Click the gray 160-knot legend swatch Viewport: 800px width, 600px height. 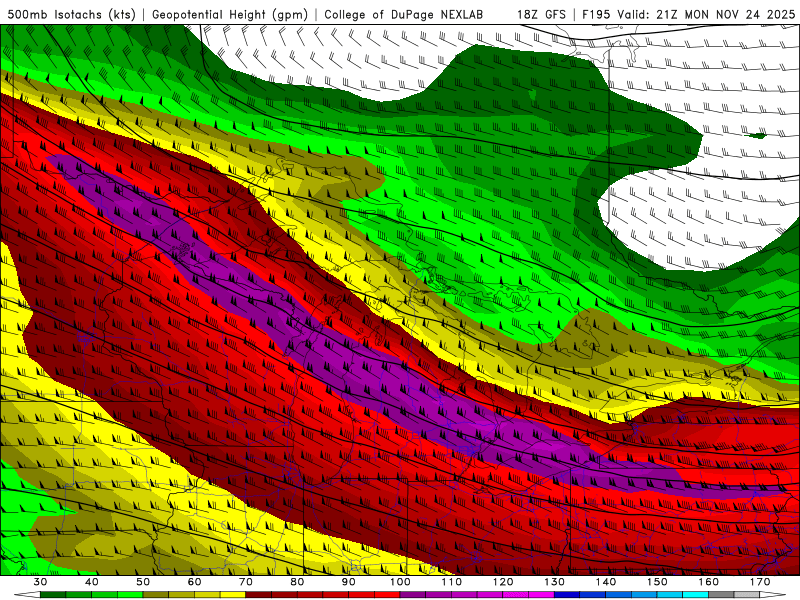pyautogui.click(x=721, y=595)
